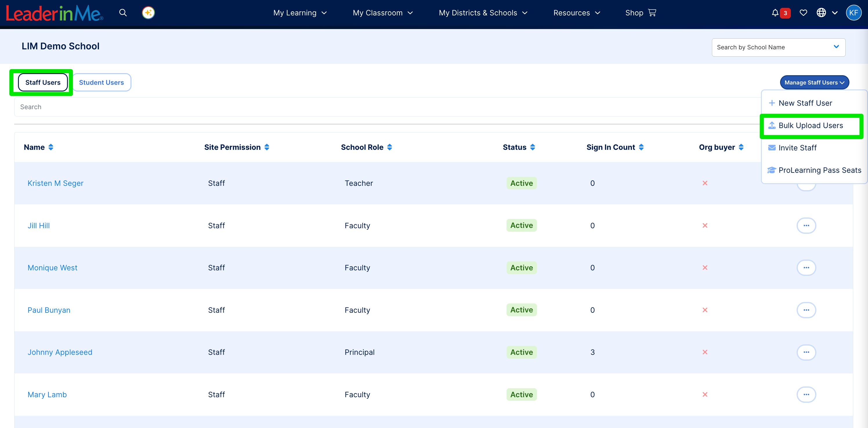The width and height of the screenshot is (868, 428).
Task: Click the Active status badge for Monique West
Action: tap(521, 268)
